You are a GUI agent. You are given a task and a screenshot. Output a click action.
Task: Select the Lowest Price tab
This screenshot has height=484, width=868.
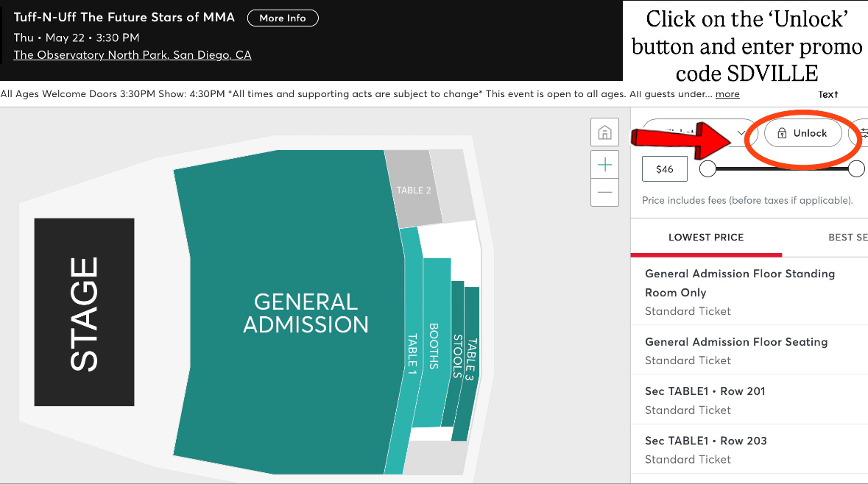coord(706,238)
